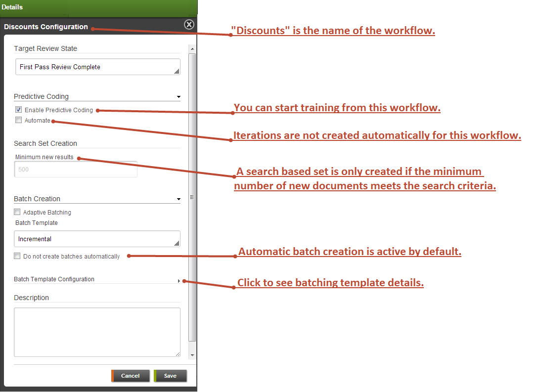Viewport: 544px width, 392px height.
Task: Click the scrollbar's down arrow
Action: pos(192,355)
